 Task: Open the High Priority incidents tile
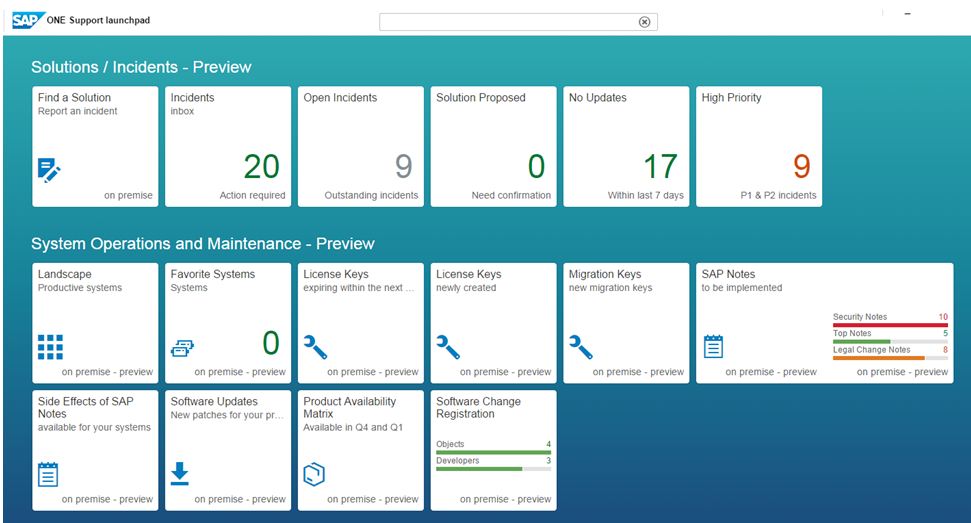tap(759, 146)
